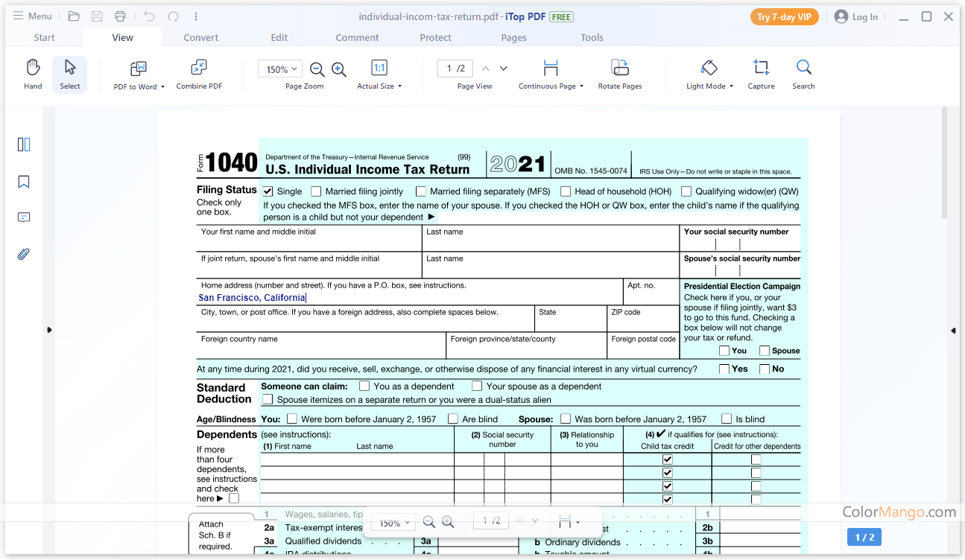The width and height of the screenshot is (965, 560).
Task: Click the home address input field
Action: pyautogui.click(x=410, y=298)
